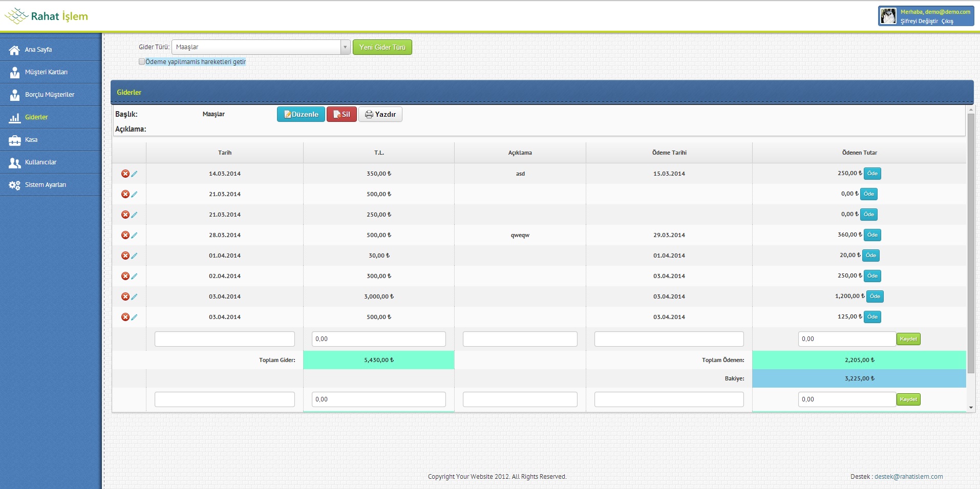Click the pencil edit icon for the 28.03.2014 row
980x489 pixels.
[x=134, y=235]
